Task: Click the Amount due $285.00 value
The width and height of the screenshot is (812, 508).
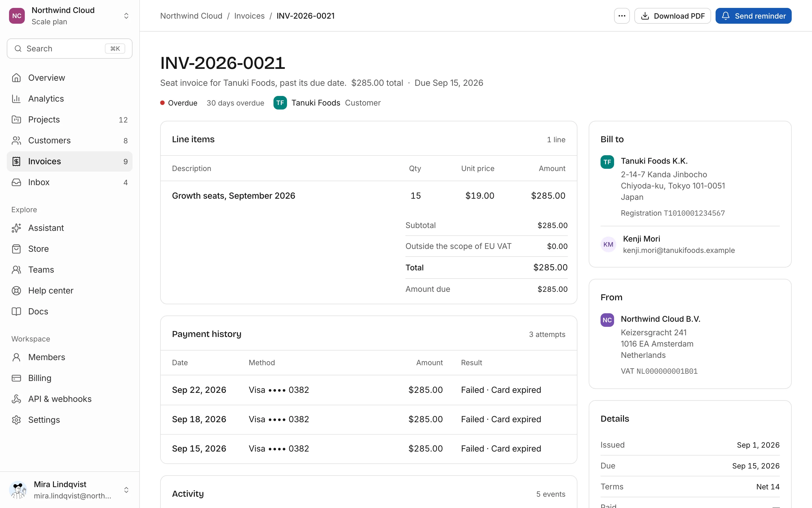Action: point(552,289)
